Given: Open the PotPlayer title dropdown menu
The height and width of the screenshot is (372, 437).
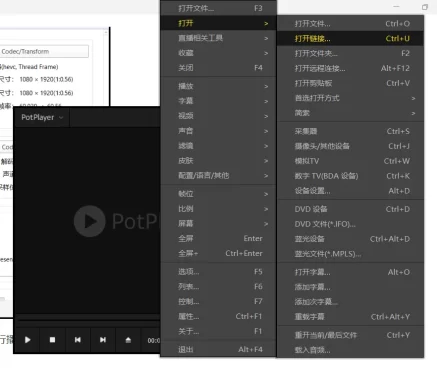Looking at the screenshot, I should click(42, 117).
